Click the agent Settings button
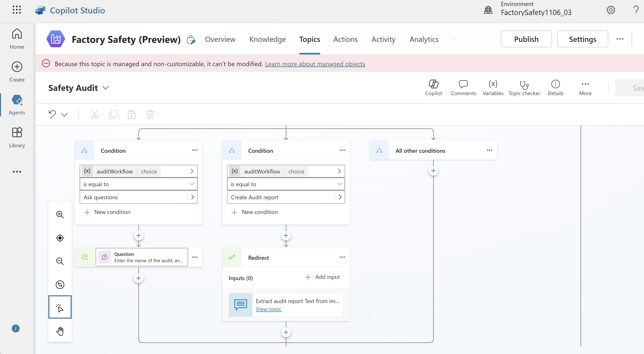Image resolution: width=644 pixels, height=354 pixels. (583, 39)
